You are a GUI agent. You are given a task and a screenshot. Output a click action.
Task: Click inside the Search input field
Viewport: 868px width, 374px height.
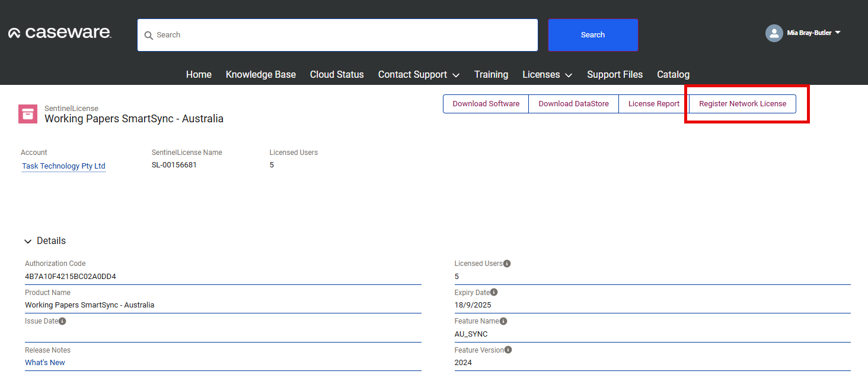[x=338, y=35]
